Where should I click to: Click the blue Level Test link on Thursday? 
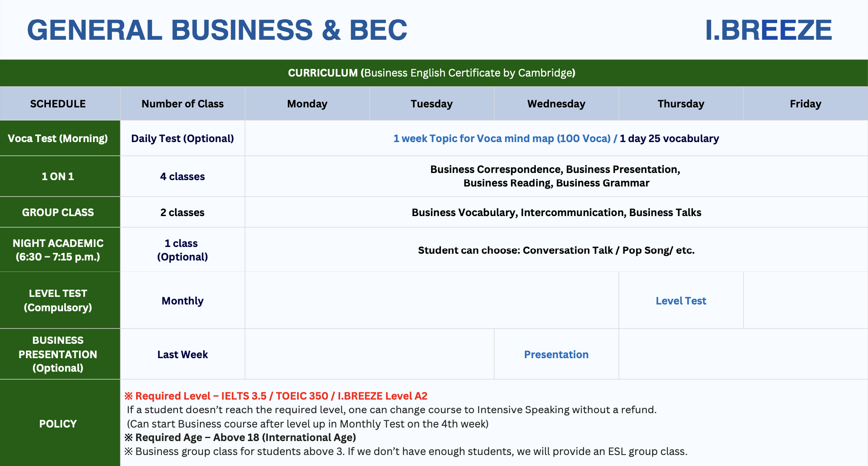click(x=681, y=301)
